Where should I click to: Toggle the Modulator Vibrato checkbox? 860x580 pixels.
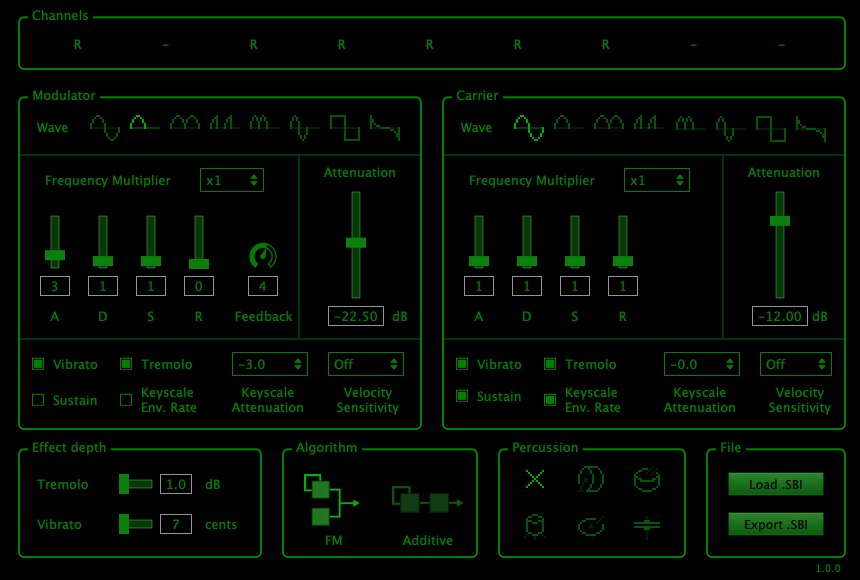pos(38,364)
